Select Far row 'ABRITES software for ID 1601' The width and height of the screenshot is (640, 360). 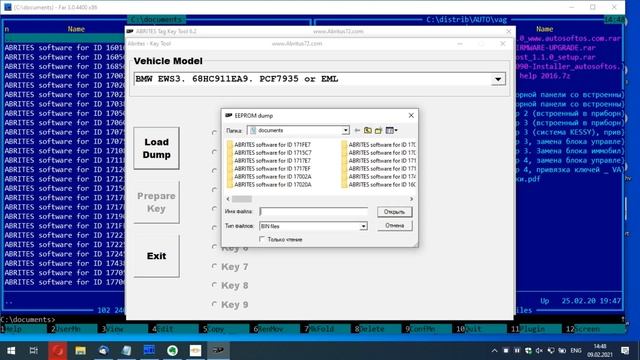click(x=64, y=48)
